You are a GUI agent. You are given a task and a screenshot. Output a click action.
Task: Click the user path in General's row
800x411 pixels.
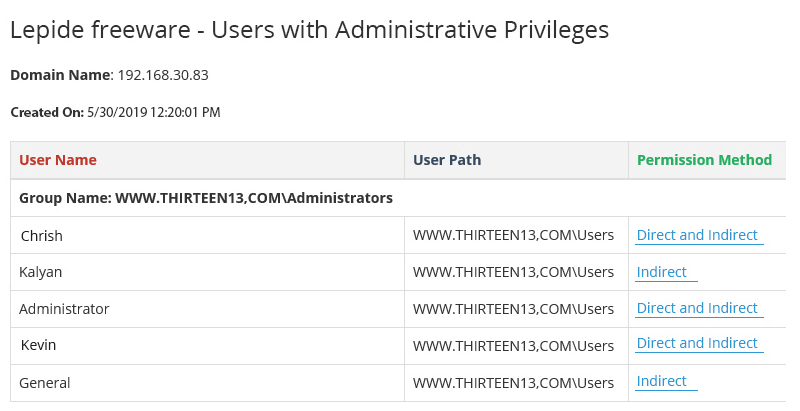(x=513, y=383)
